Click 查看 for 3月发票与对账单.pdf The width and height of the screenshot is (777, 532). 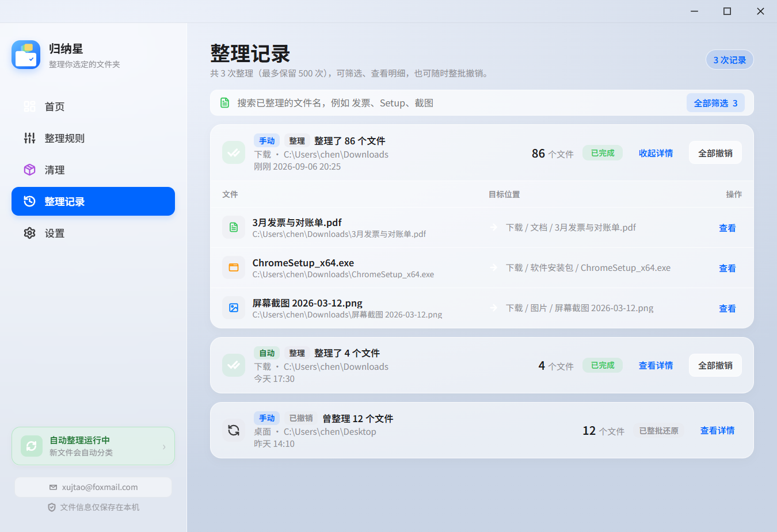coord(728,228)
